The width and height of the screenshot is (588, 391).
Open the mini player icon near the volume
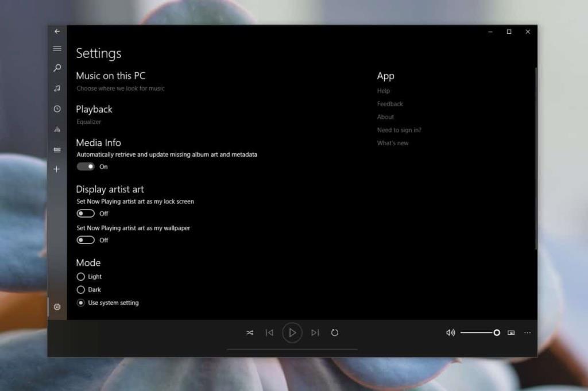pos(512,332)
